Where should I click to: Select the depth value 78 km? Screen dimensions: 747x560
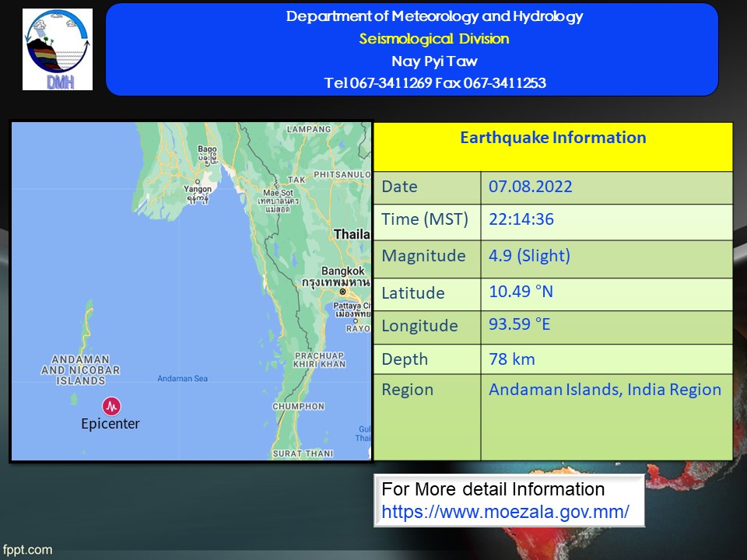[x=512, y=359]
